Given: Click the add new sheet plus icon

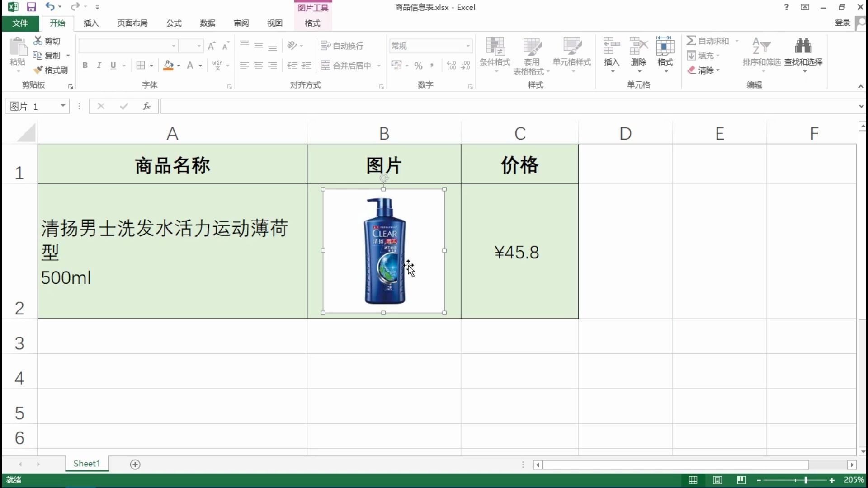Looking at the screenshot, I should point(135,465).
